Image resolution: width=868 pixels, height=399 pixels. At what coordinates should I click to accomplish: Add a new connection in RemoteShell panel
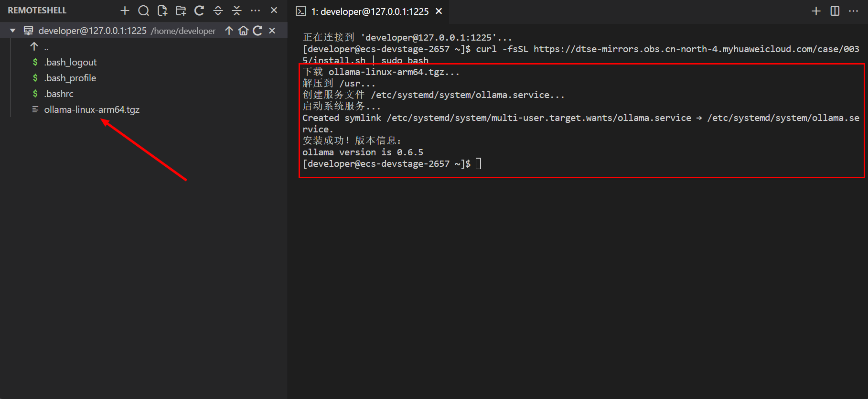[x=125, y=11]
